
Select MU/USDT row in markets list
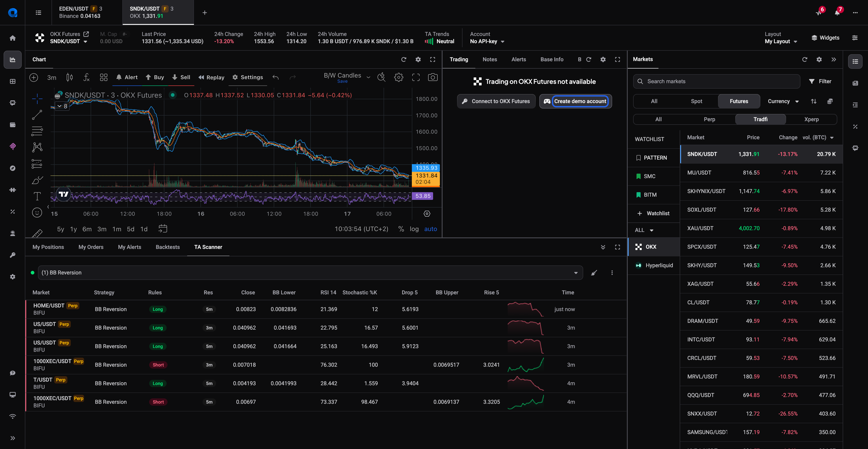(761, 173)
